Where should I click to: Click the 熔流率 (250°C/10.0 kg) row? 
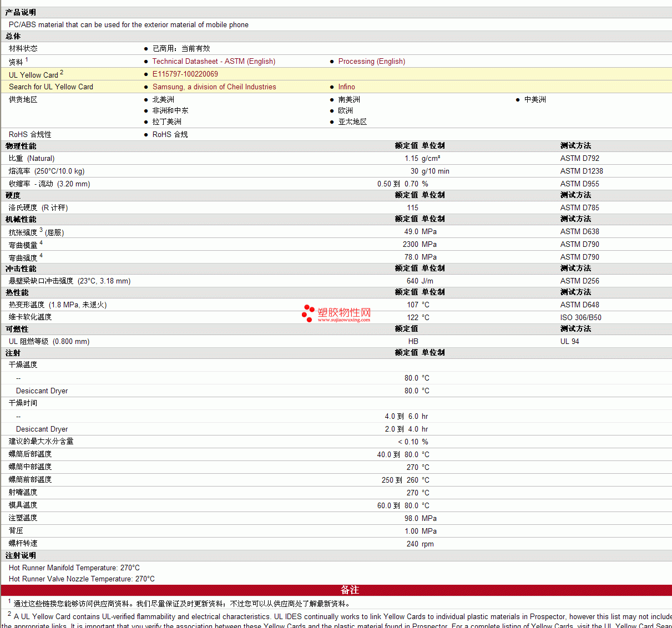(x=336, y=171)
